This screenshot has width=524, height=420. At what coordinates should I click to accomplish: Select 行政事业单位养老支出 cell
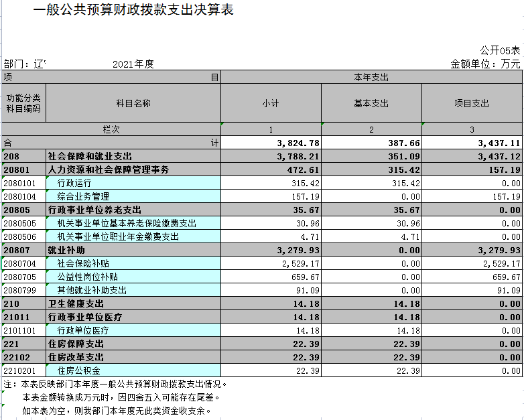(x=133, y=210)
